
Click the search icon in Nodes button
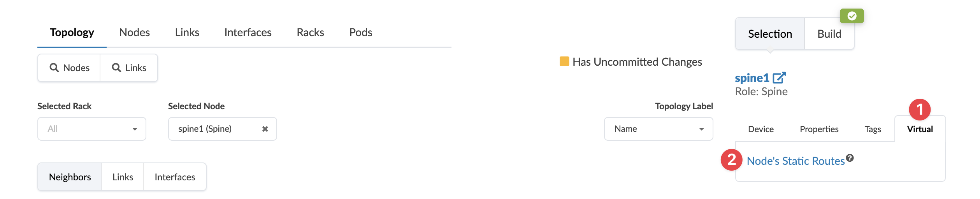[54, 68]
